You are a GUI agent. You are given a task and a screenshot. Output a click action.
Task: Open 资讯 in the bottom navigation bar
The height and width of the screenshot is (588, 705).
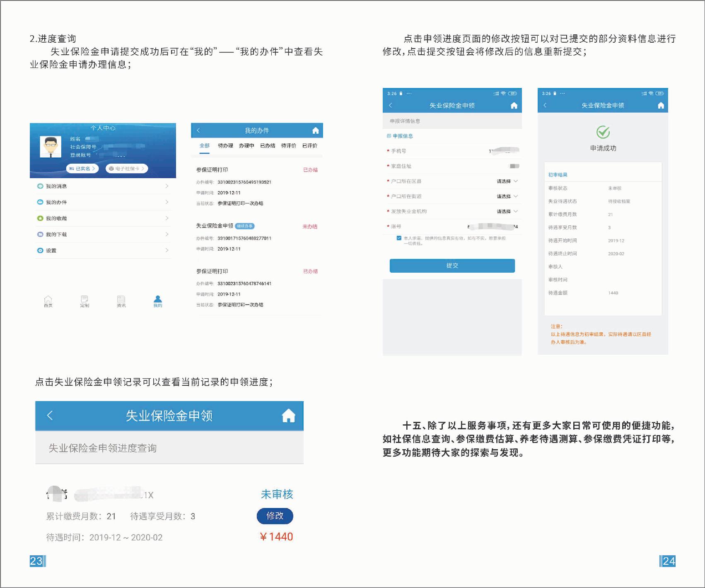tap(121, 301)
